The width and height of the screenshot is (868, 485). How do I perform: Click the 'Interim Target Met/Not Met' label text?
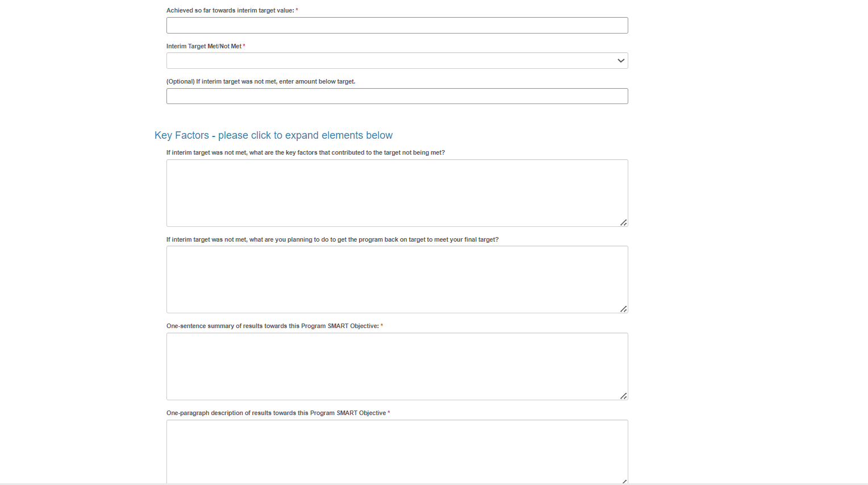204,47
